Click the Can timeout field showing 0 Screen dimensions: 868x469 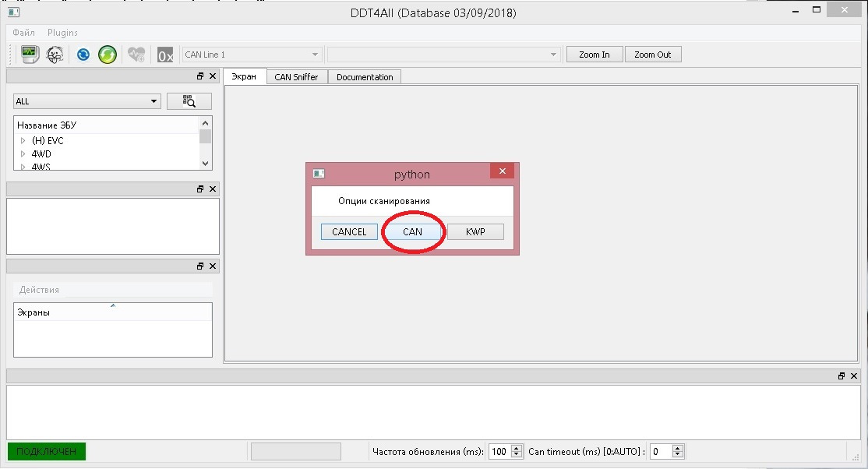pyautogui.click(x=661, y=451)
